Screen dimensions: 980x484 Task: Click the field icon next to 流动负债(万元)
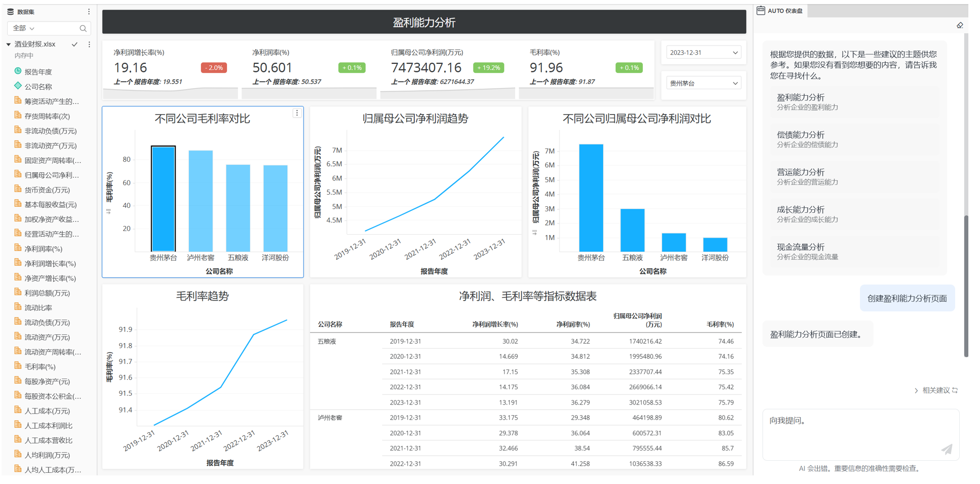point(18,322)
